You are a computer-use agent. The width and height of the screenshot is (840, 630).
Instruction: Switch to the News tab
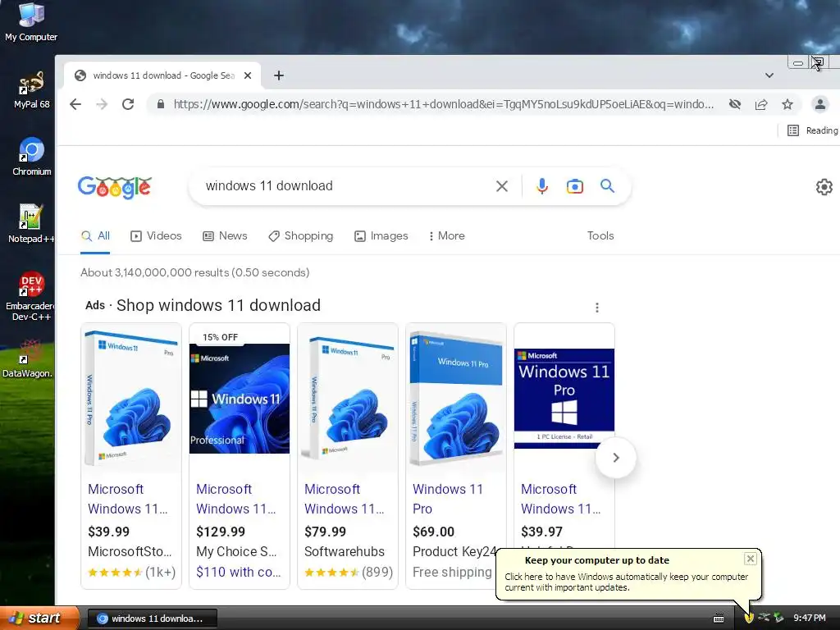225,235
